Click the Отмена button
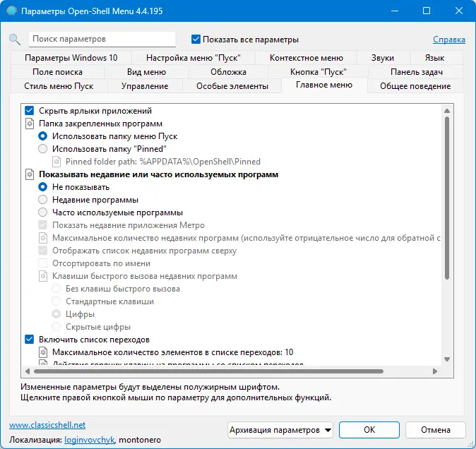The image size is (476, 449). click(435, 430)
